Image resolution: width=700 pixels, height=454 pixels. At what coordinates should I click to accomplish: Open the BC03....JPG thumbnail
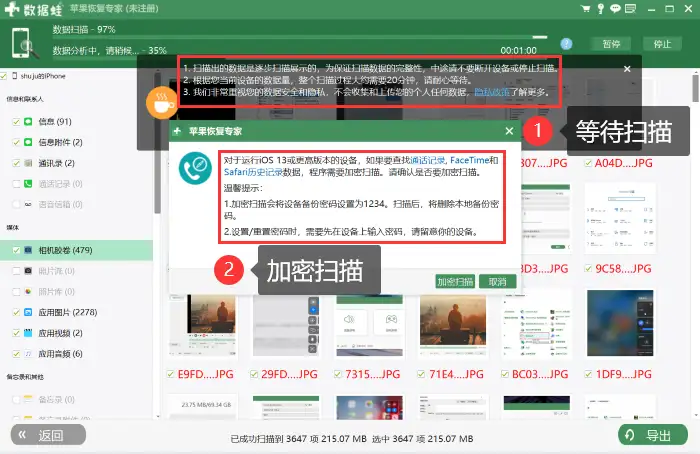[x=537, y=325]
